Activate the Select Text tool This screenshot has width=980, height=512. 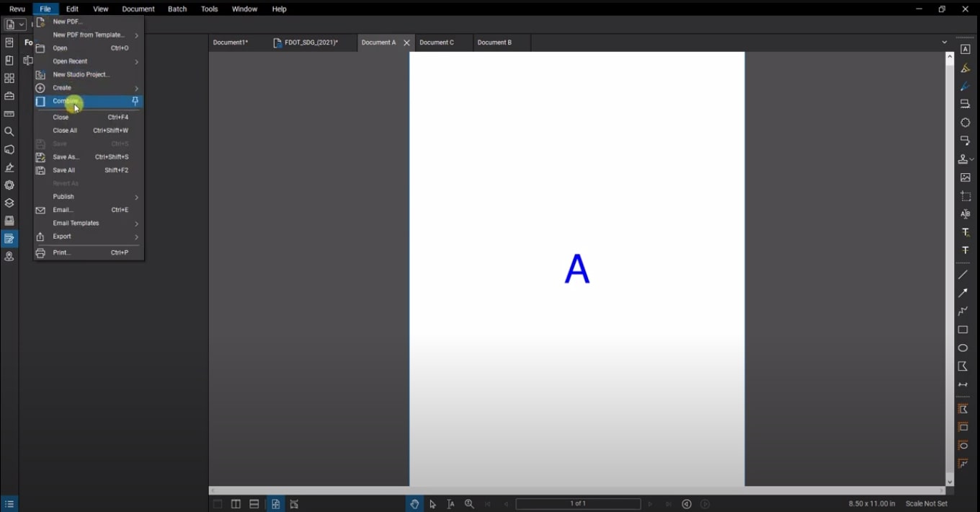coord(450,503)
